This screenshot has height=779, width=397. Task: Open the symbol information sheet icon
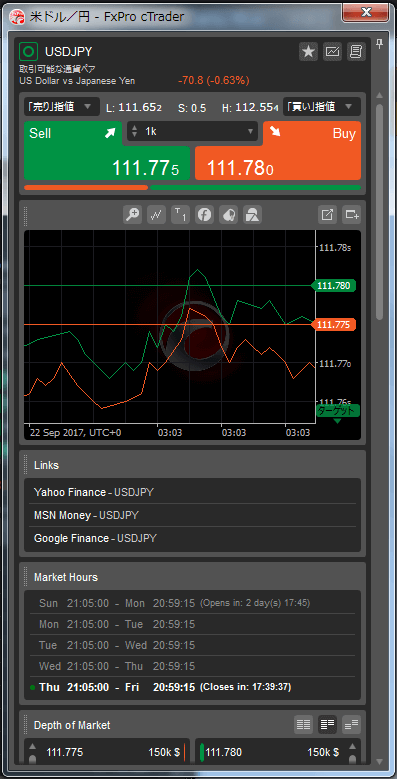[356, 51]
